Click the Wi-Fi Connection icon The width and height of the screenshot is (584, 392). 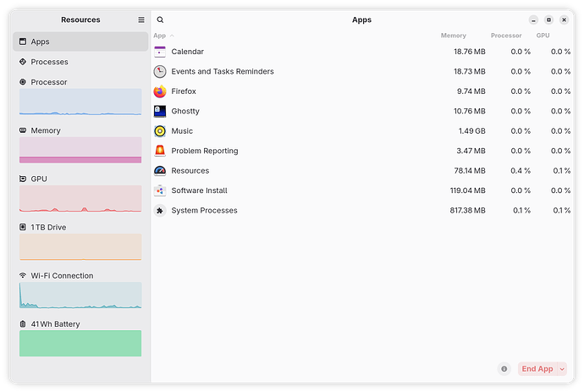pos(23,275)
